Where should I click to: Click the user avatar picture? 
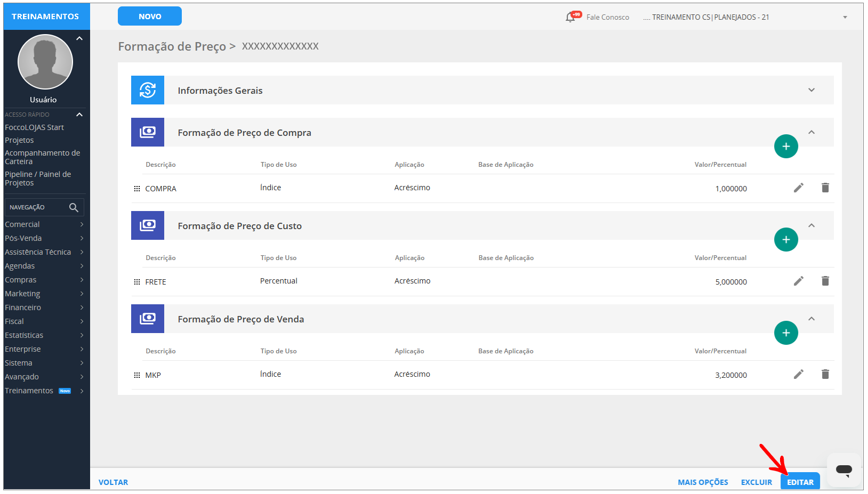click(x=45, y=62)
